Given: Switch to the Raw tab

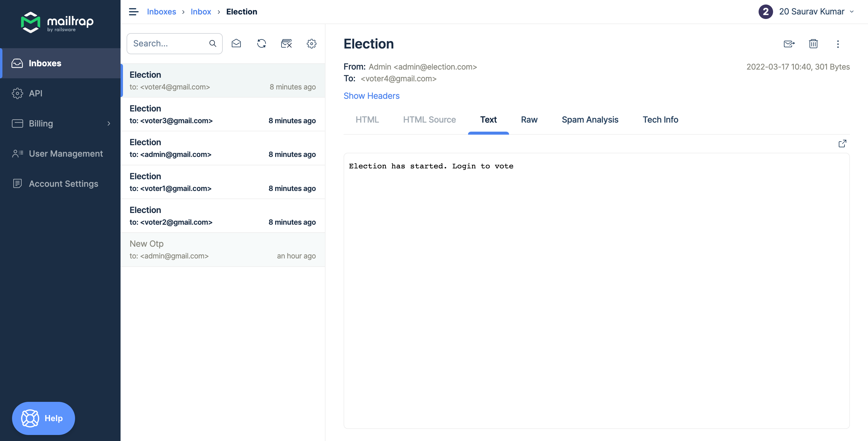Looking at the screenshot, I should tap(529, 120).
